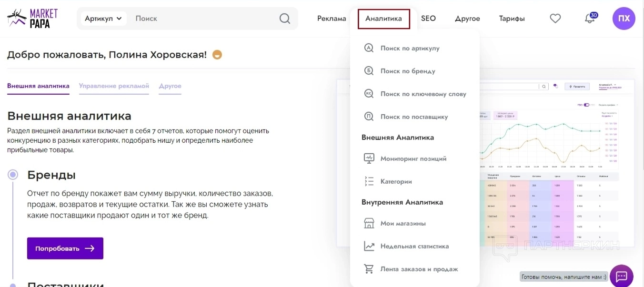Open the support chat bubble

point(621,276)
